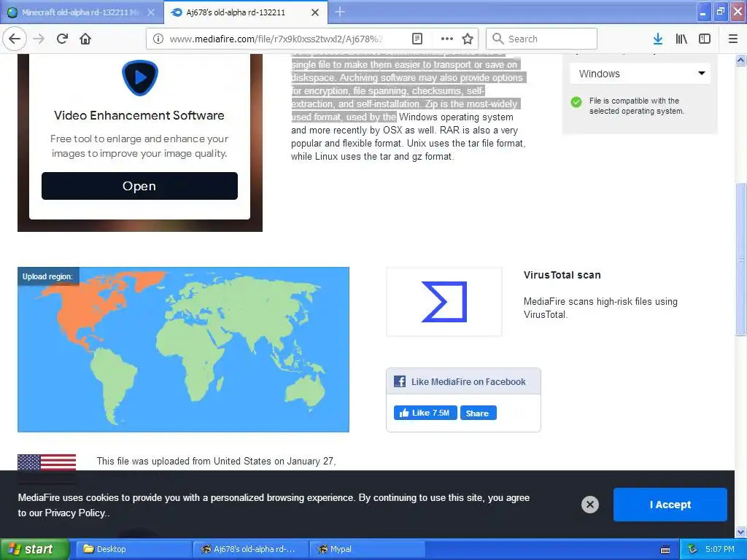Click the Facebook logo icon
Screen dimensions: 747x560
[400, 381]
